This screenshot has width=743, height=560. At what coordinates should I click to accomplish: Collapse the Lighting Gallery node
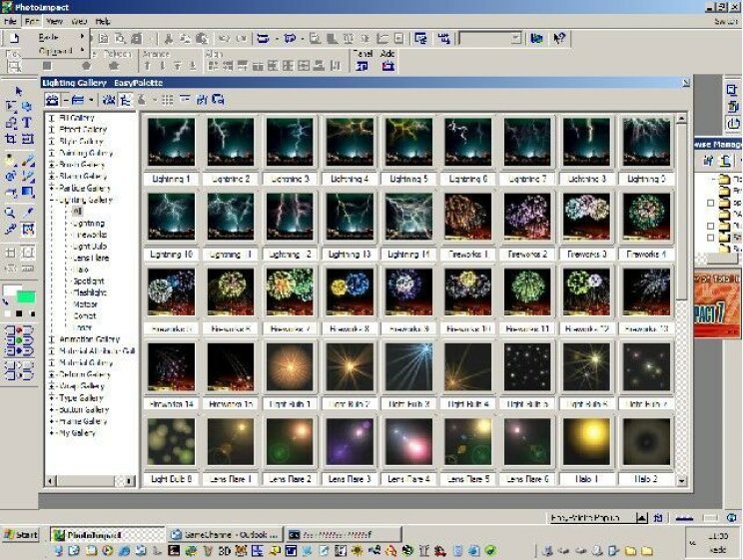(52, 200)
